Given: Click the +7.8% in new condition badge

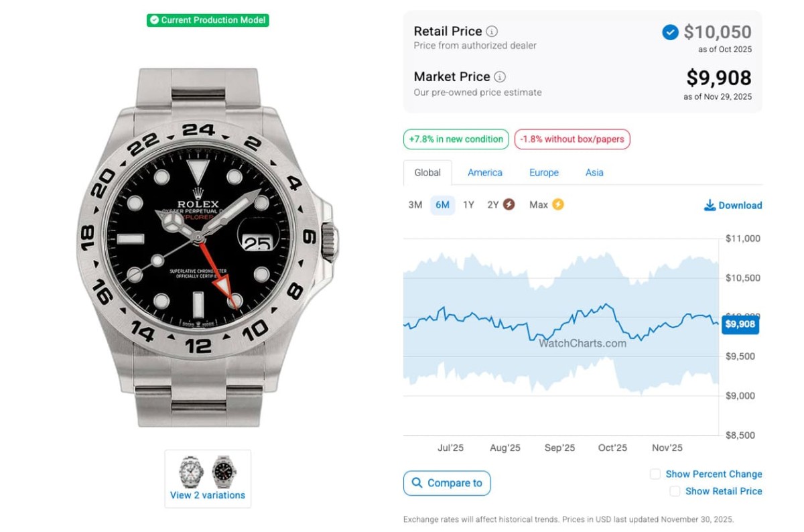Looking at the screenshot, I should coord(456,139).
